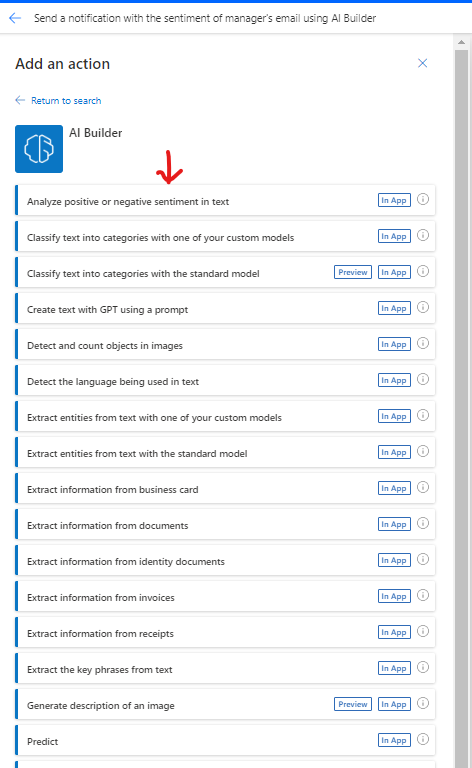The height and width of the screenshot is (768, 472).
Task: Show info for Extract entities standard model
Action: [x=423, y=452]
